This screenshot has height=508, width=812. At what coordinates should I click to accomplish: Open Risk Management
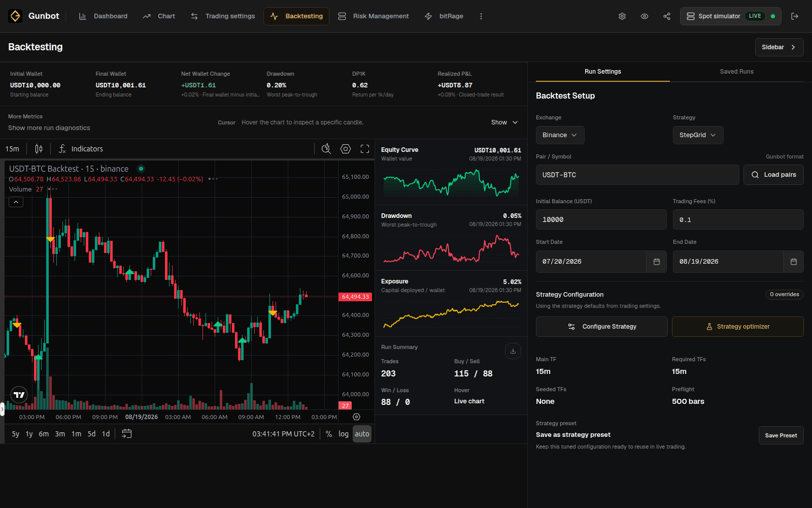(374, 16)
